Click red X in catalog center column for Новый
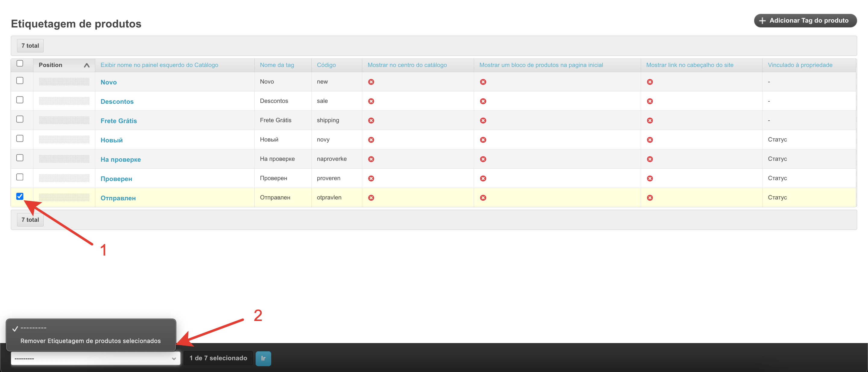 [x=371, y=140]
